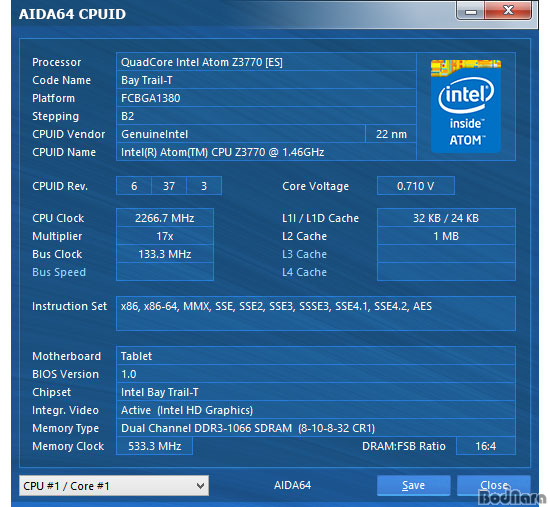Click the Intel inside ATOM logo

click(466, 106)
